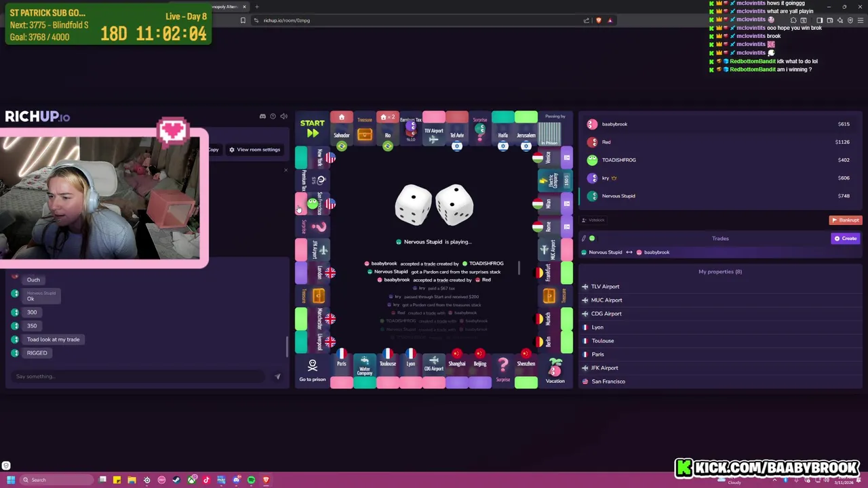Click the red Bankrupt button

(x=846, y=220)
